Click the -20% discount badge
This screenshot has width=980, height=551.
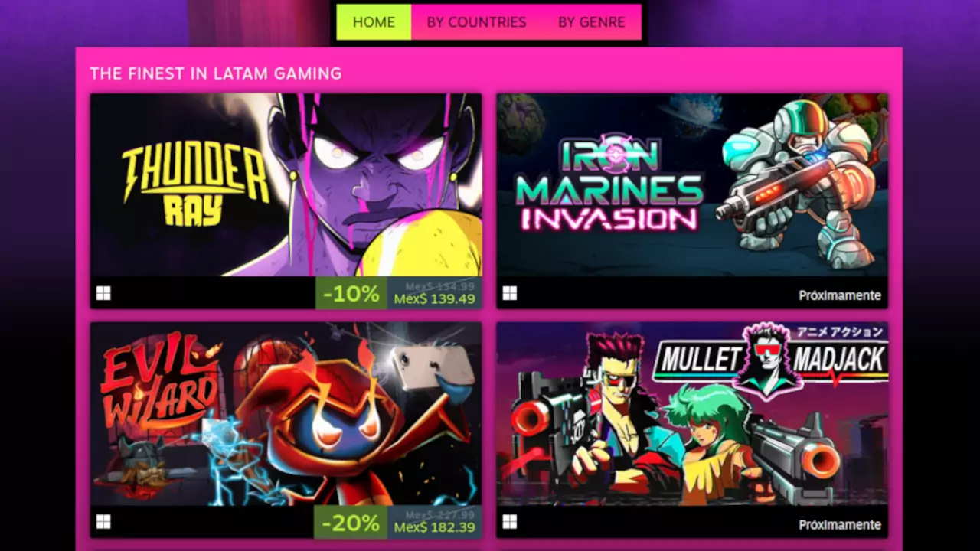351,523
